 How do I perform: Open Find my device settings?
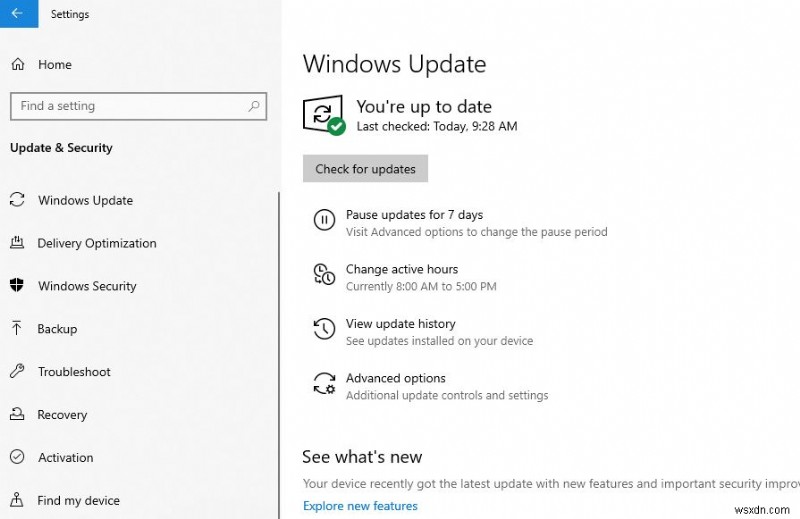tap(79, 500)
